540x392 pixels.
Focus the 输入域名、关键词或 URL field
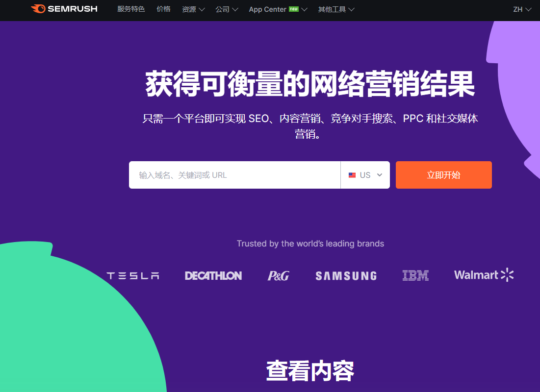pos(234,175)
